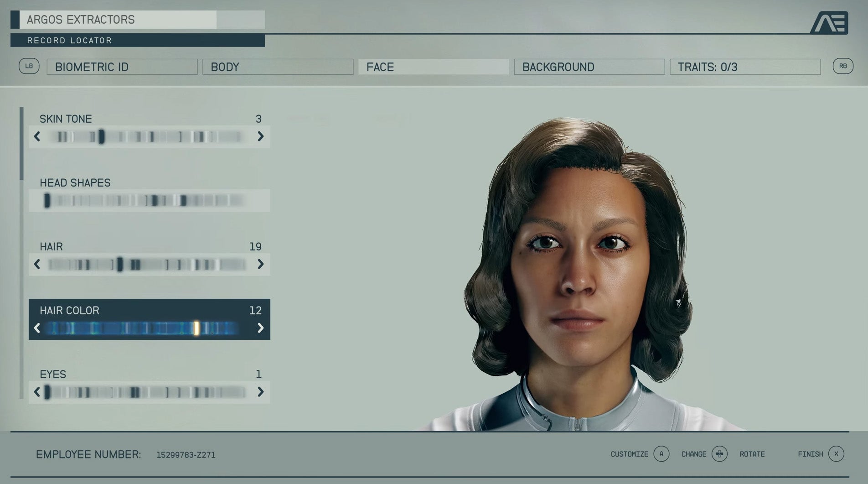Click the X button icon for Finish

click(836, 454)
